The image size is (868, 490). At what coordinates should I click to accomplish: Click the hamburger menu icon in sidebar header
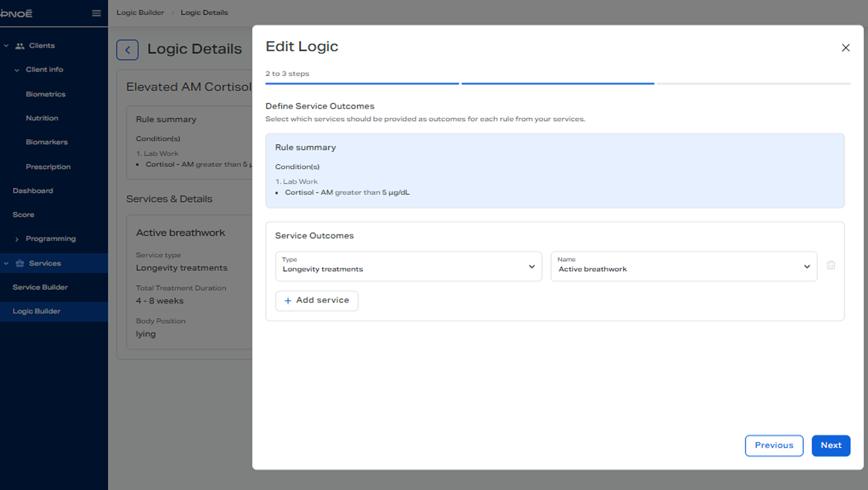click(96, 13)
